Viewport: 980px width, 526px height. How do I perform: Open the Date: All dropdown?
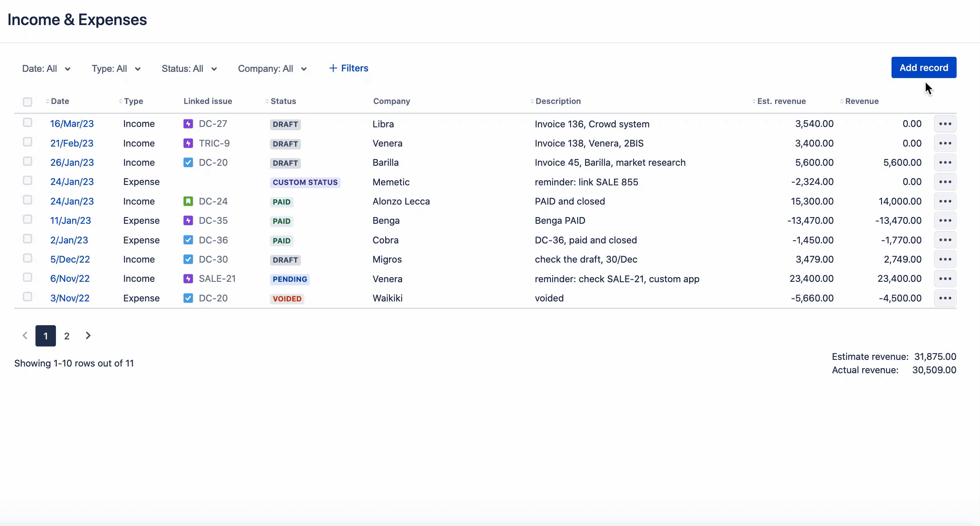46,68
